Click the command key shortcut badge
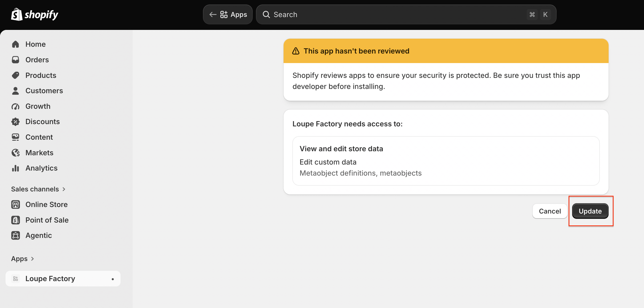 [532, 15]
